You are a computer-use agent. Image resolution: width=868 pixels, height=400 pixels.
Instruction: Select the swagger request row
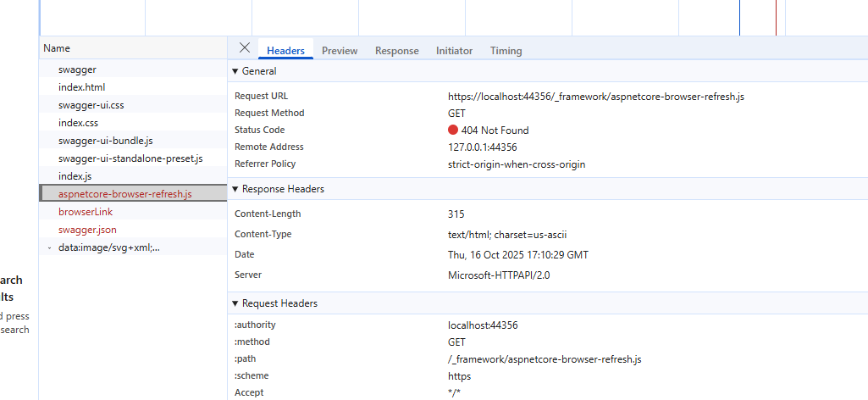77,69
